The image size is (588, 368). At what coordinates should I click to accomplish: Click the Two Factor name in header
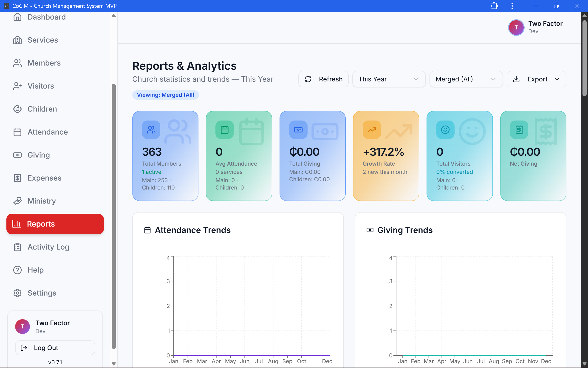click(x=545, y=24)
